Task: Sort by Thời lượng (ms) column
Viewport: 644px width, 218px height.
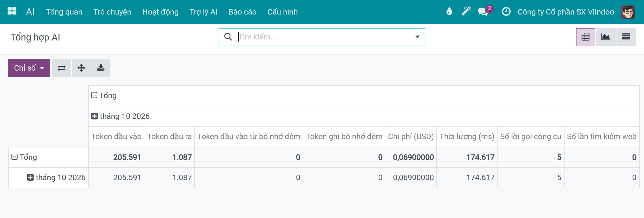Action: click(x=467, y=137)
